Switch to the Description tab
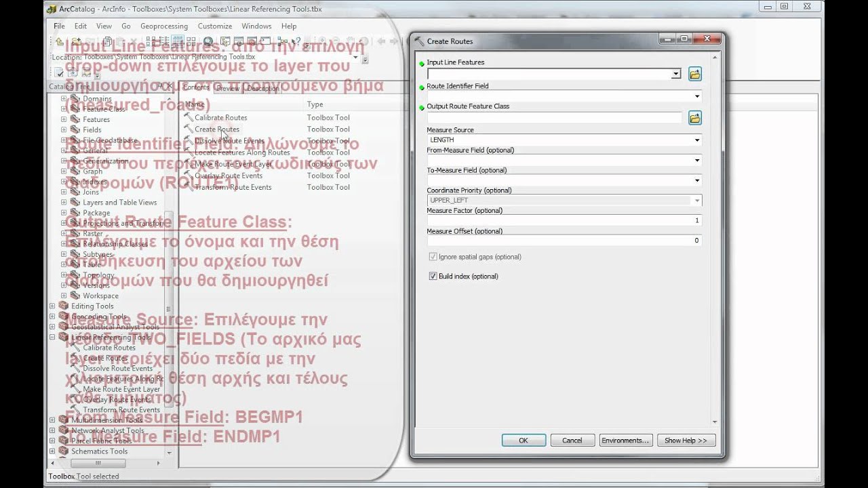Image resolution: width=868 pixels, height=488 pixels. (262, 88)
